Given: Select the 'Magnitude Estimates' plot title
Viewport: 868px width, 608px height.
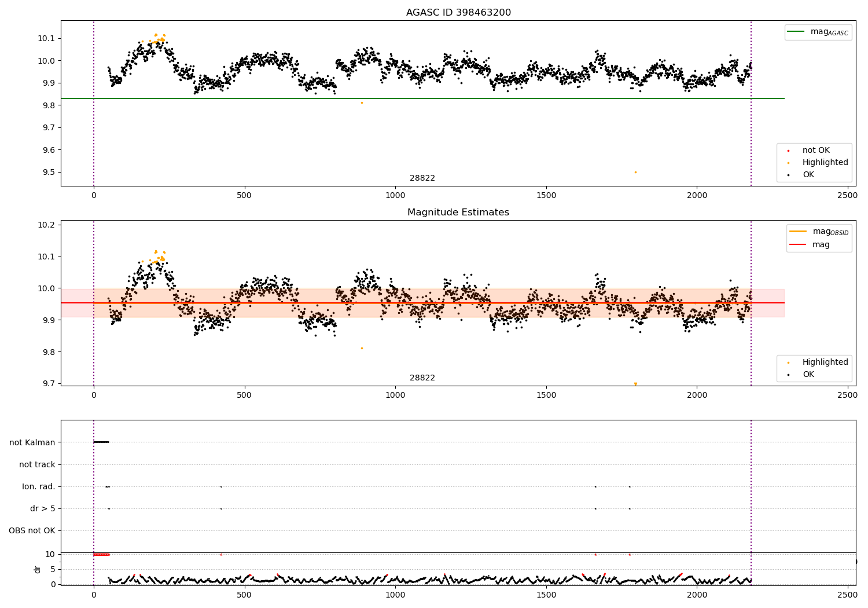Looking at the screenshot, I should [458, 213].
